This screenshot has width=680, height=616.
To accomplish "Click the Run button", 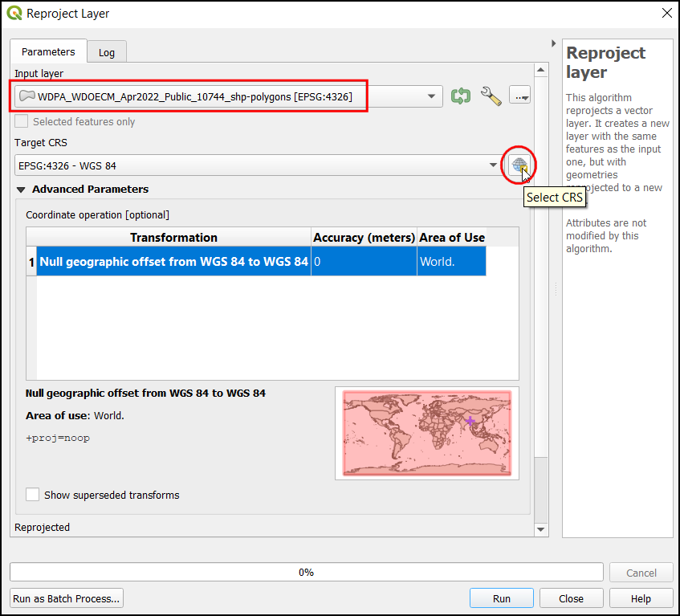I will click(501, 598).
